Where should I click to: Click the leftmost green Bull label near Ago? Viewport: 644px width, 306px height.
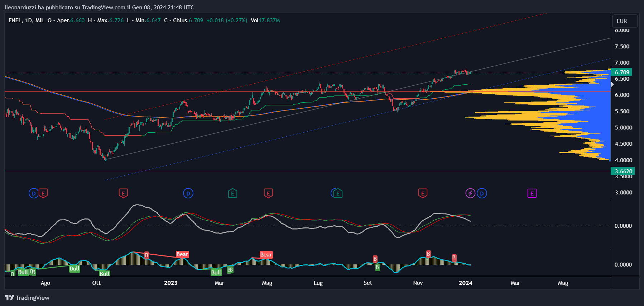(23, 272)
